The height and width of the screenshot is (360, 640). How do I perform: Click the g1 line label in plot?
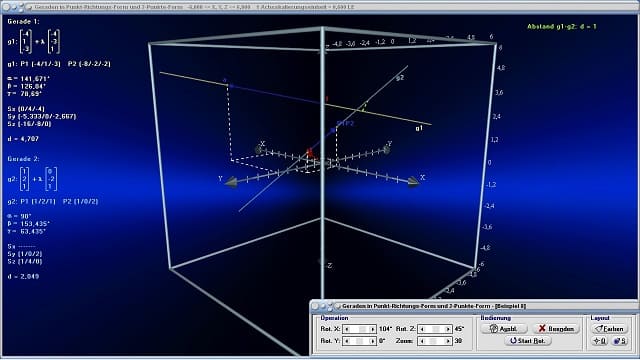tap(419, 128)
